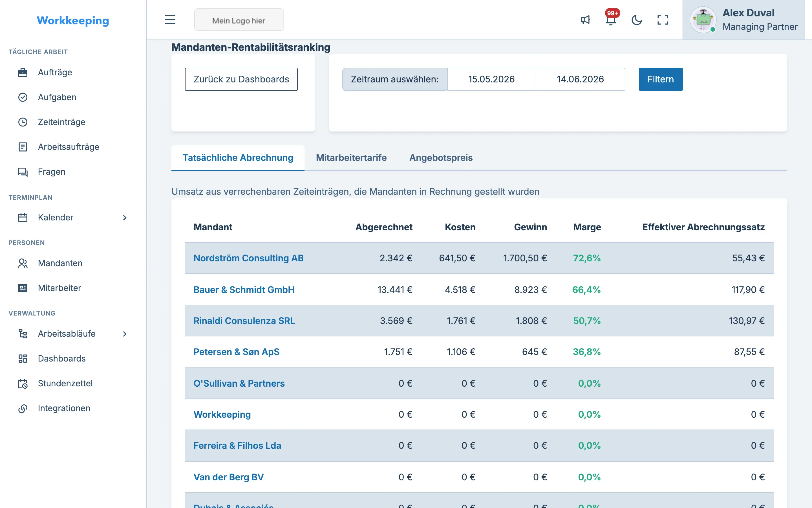Screen dimensions: 812x508
Task: Enter fullscreen mode via frame icon
Action: (662, 20)
